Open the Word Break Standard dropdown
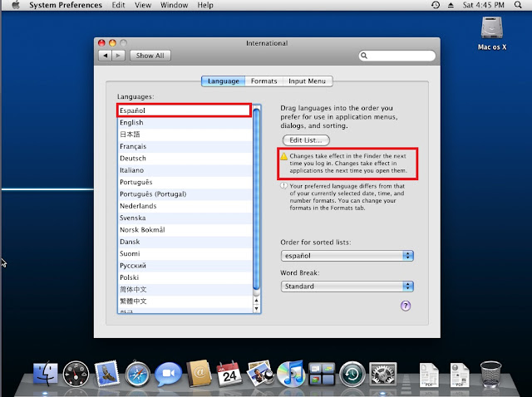The width and height of the screenshot is (532, 397). pyautogui.click(x=347, y=287)
